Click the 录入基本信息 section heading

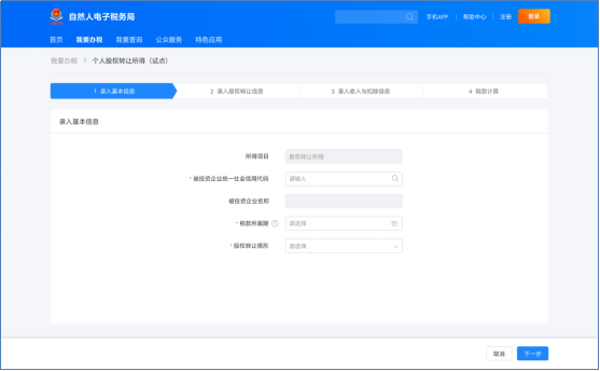point(79,122)
